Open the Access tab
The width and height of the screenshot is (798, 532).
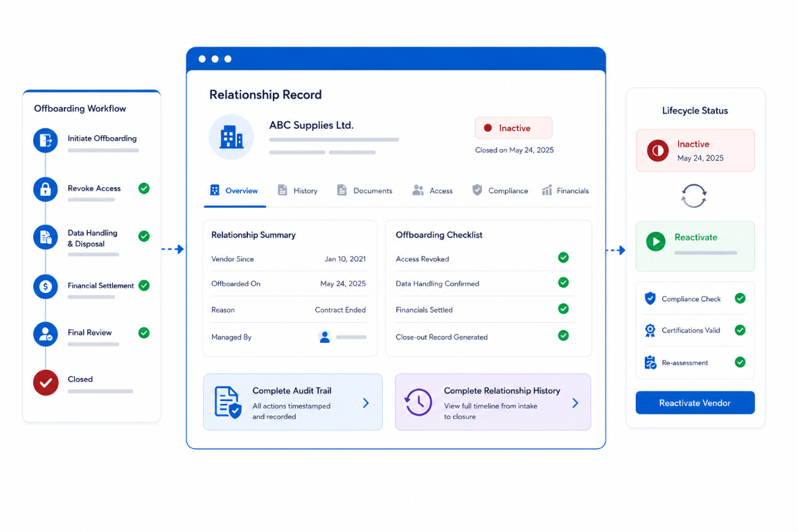432,191
